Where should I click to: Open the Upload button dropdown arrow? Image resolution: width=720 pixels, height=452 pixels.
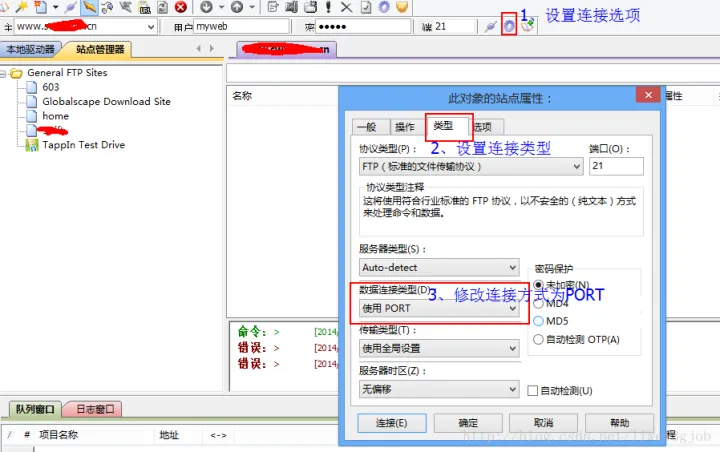pyautogui.click(x=252, y=7)
